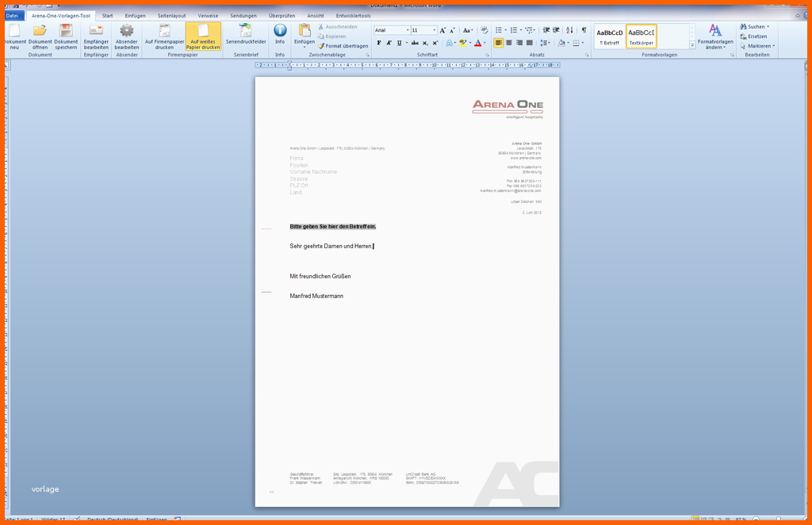The height and width of the screenshot is (525, 812).
Task: Increase paragraph indent
Action: [556, 31]
